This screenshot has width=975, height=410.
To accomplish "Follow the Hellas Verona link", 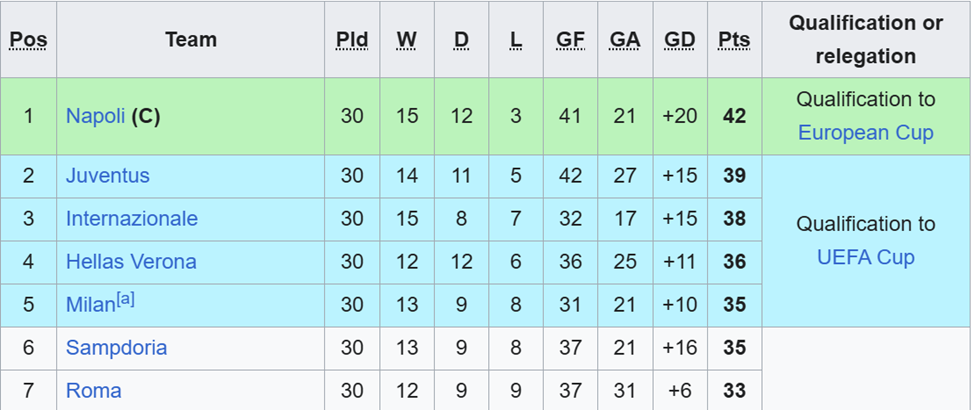I will 130,262.
